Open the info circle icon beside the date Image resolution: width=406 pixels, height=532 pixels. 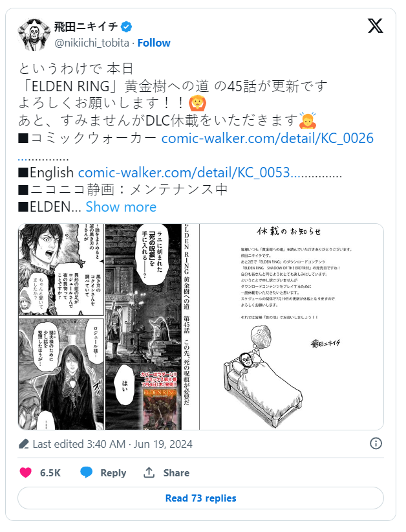(376, 443)
